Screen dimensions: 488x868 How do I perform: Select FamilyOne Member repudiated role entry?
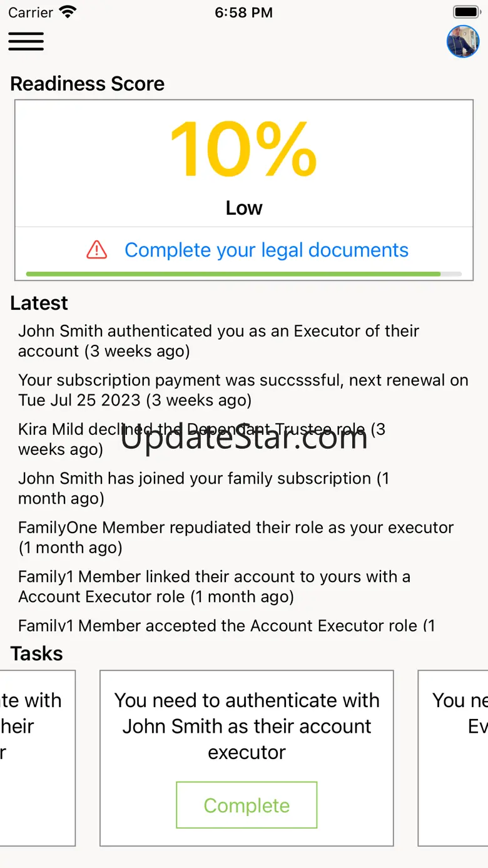(236, 537)
